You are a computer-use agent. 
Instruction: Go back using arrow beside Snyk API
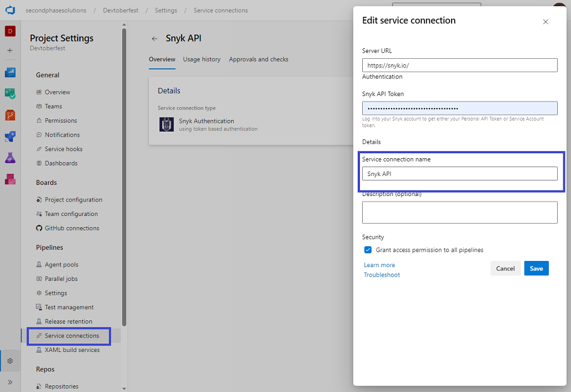point(154,38)
